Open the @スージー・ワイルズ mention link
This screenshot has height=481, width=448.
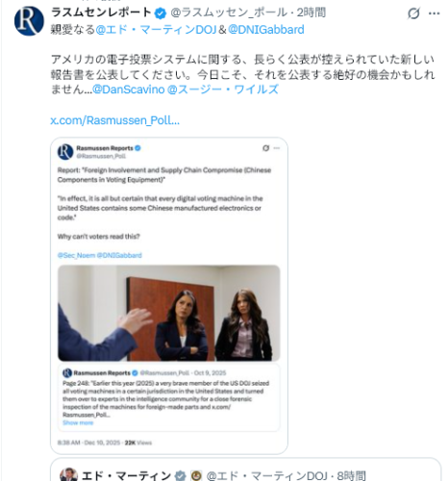click(223, 89)
